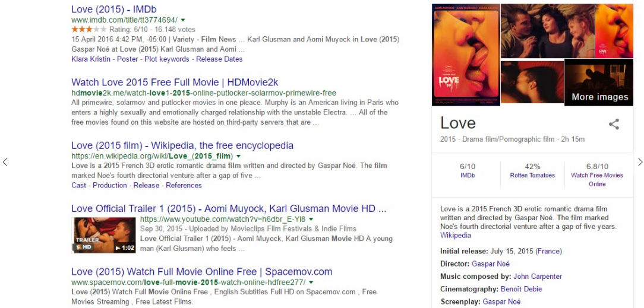Image resolution: width=644 pixels, height=308 pixels.
Task: Click the Love title heading in knowledge panel
Action: tap(458, 123)
